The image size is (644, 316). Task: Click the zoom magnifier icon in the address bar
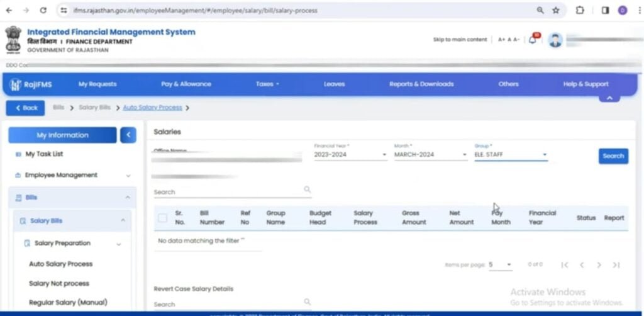tap(540, 10)
